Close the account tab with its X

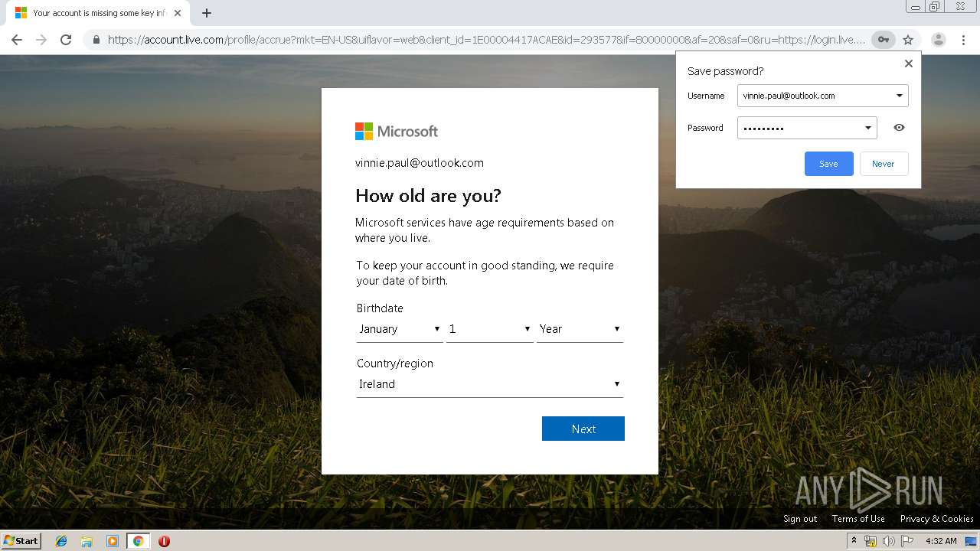pyautogui.click(x=178, y=13)
